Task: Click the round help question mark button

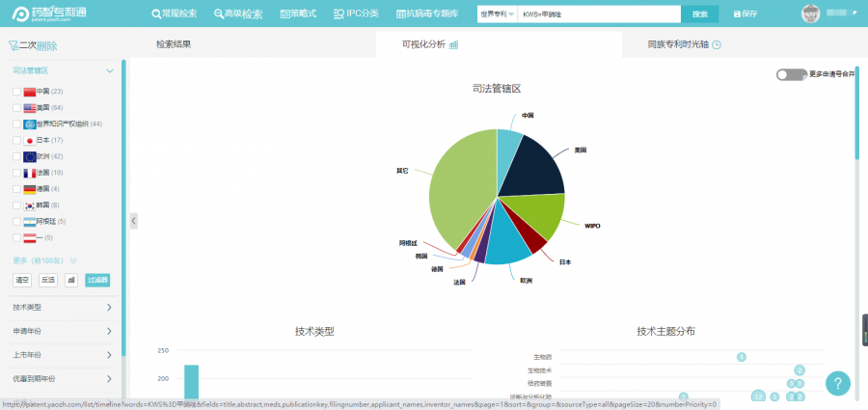Action: click(838, 382)
